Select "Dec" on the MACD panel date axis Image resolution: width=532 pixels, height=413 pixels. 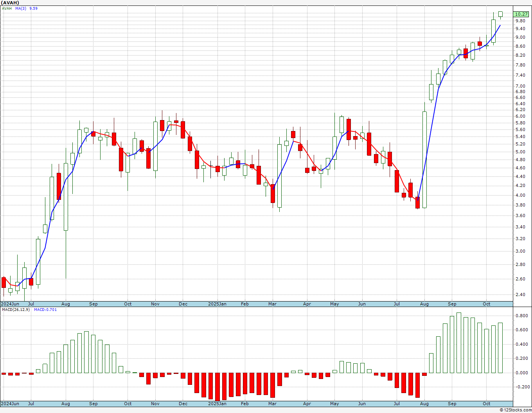(183, 404)
